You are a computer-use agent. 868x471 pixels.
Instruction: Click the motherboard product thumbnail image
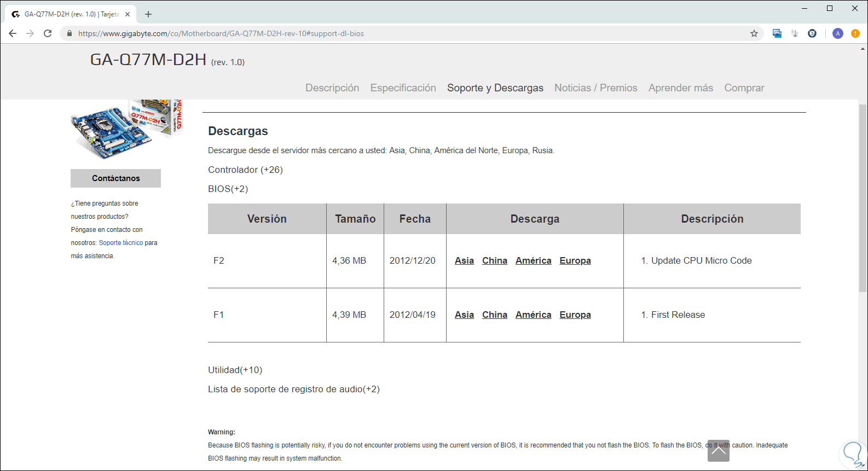pyautogui.click(x=126, y=129)
